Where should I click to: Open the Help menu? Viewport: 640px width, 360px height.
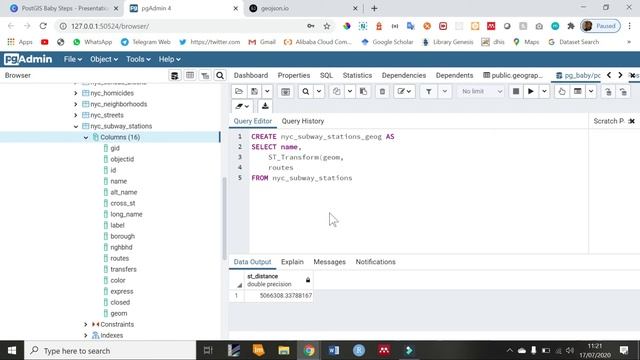pos(169,59)
